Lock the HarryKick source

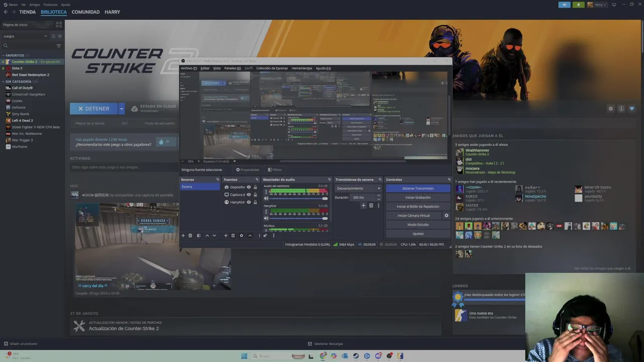255,202
